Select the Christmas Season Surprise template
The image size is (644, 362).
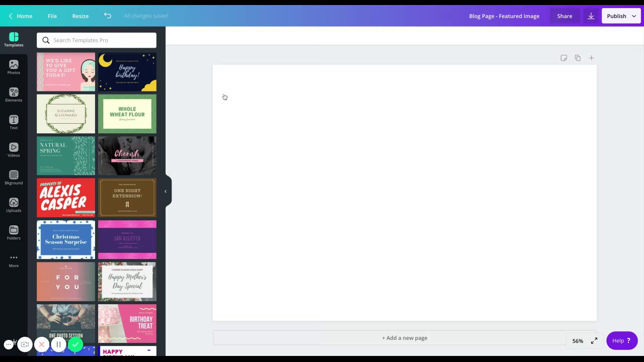(66, 239)
